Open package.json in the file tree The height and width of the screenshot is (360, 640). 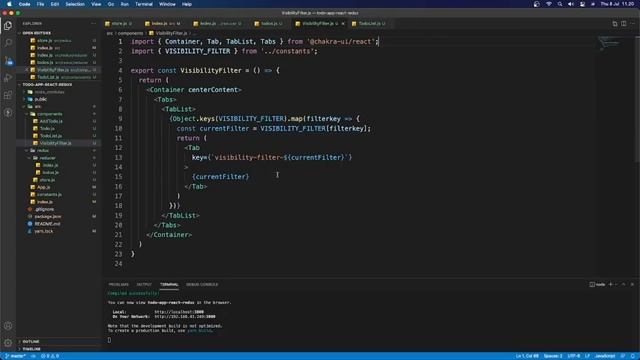48,217
